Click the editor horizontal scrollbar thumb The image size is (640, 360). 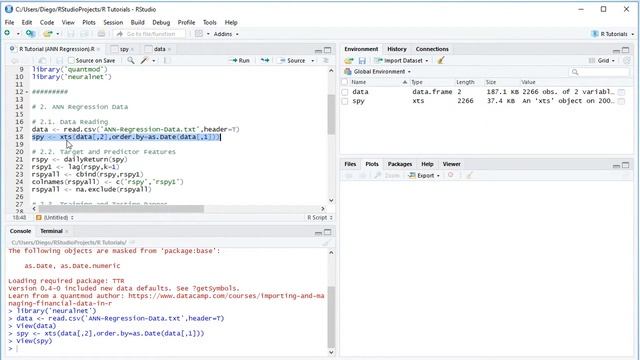(121, 209)
